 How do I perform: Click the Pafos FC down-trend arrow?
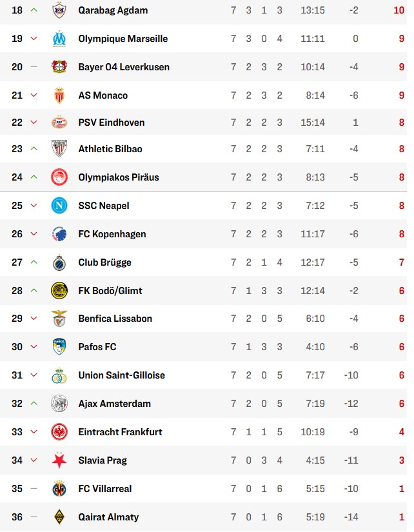tap(34, 347)
